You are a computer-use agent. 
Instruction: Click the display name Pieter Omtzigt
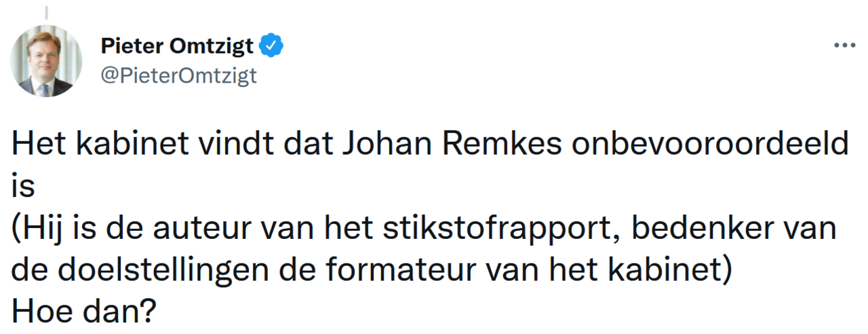[176, 46]
